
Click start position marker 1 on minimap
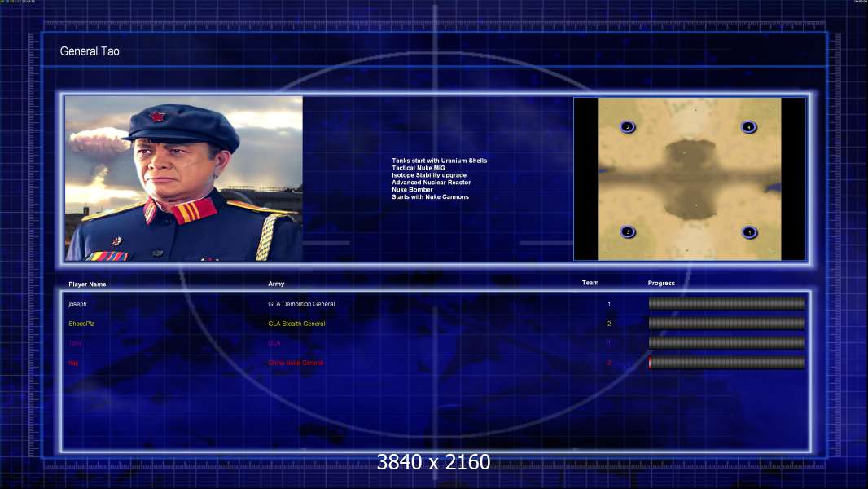[750, 232]
